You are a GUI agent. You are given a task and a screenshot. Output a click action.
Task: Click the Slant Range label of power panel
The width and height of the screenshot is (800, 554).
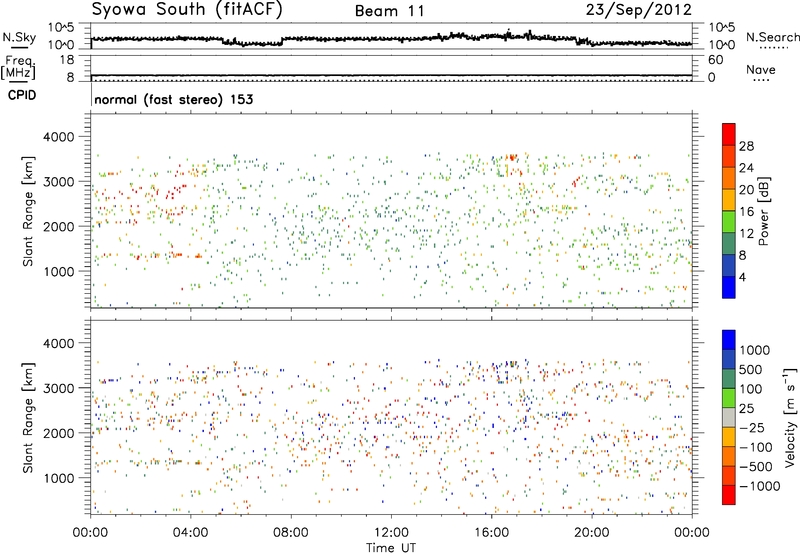[x=29, y=211]
